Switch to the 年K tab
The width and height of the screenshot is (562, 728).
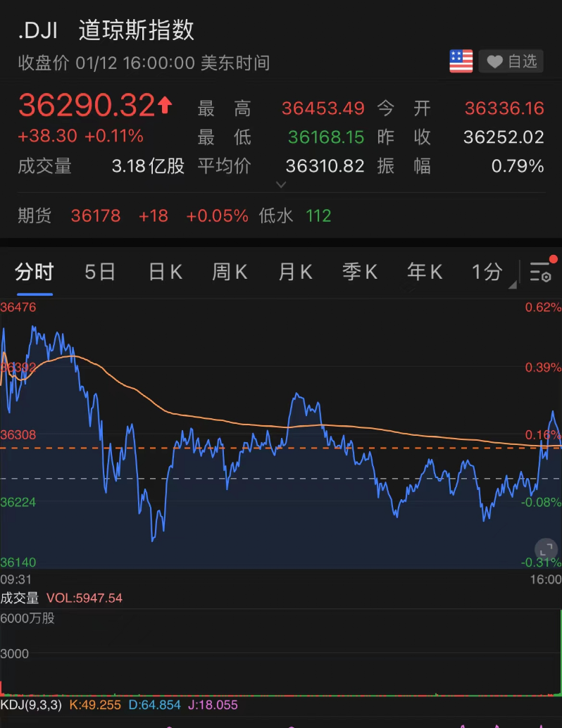425,272
